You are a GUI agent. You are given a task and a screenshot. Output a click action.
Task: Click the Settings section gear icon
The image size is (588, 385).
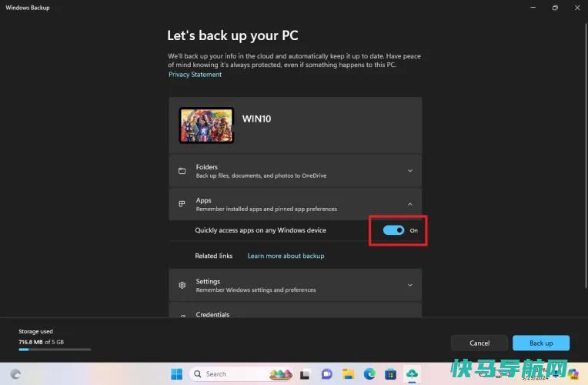tap(182, 285)
